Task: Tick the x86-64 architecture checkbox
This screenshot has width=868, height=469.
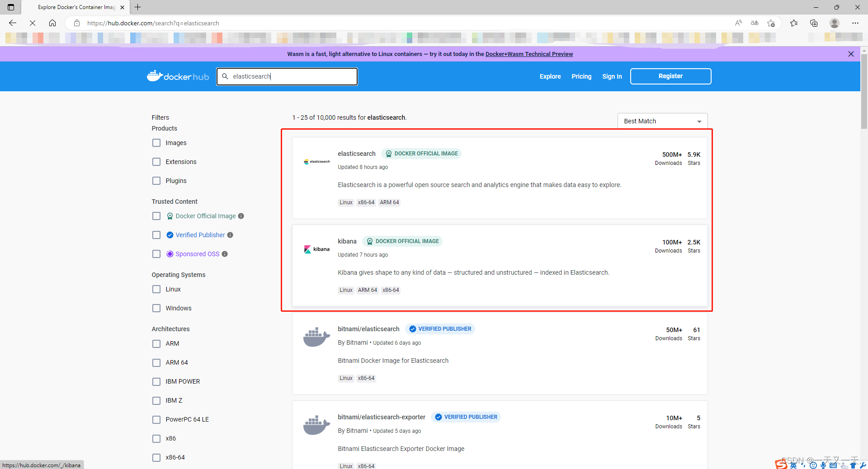Action: point(156,458)
